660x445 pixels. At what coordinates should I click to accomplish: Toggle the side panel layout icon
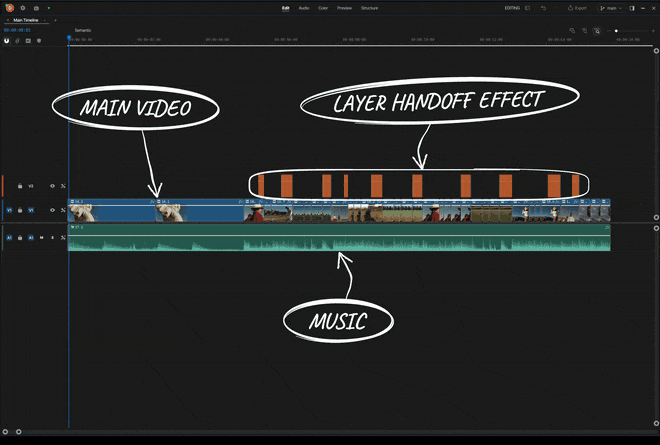632,8
